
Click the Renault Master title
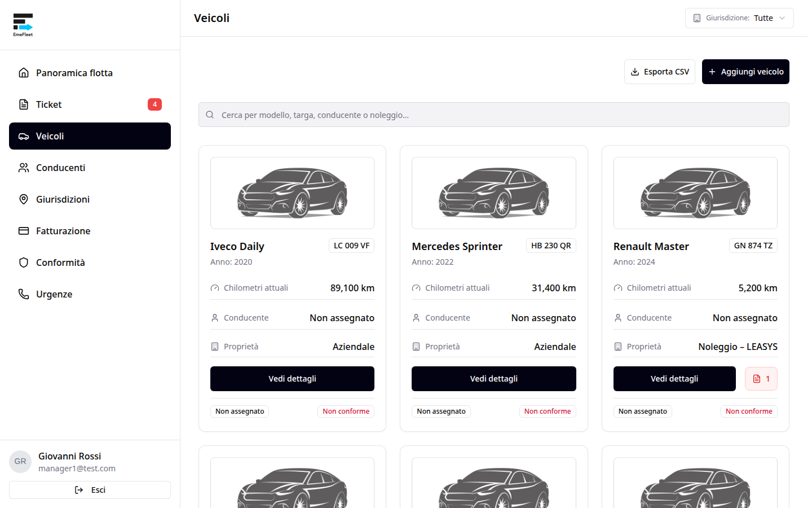(651, 247)
